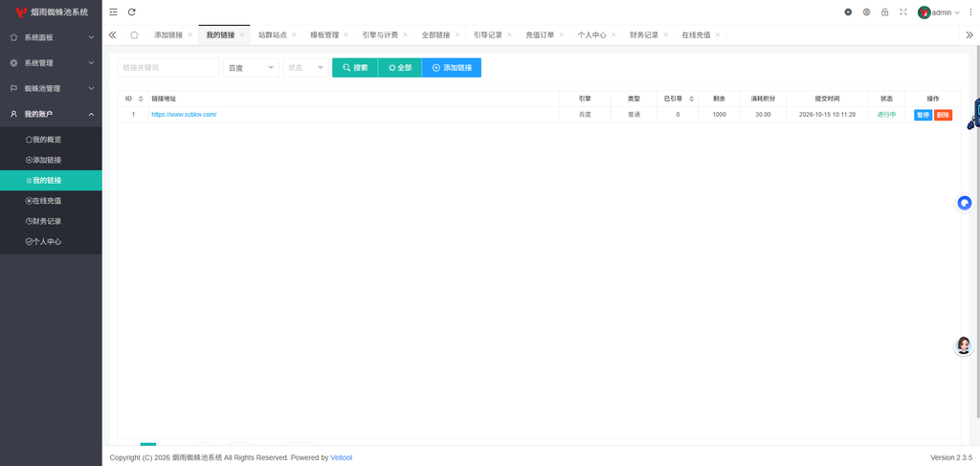The width and height of the screenshot is (980, 466).
Task: Select 我的链接 in the sidebar
Action: tap(51, 181)
